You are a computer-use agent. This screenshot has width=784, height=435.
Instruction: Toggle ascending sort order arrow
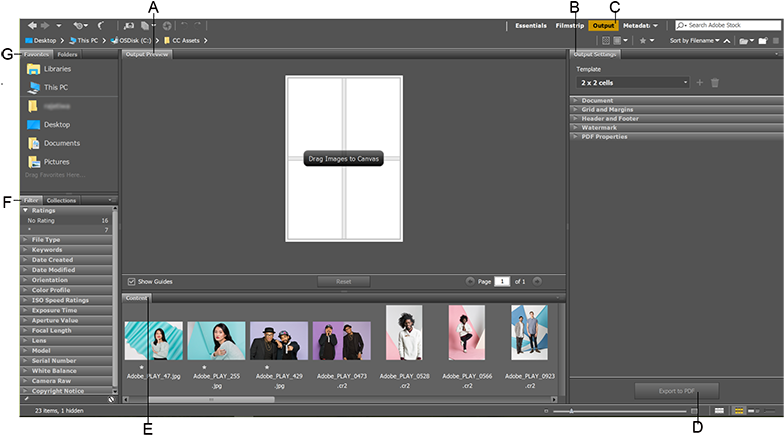point(728,40)
